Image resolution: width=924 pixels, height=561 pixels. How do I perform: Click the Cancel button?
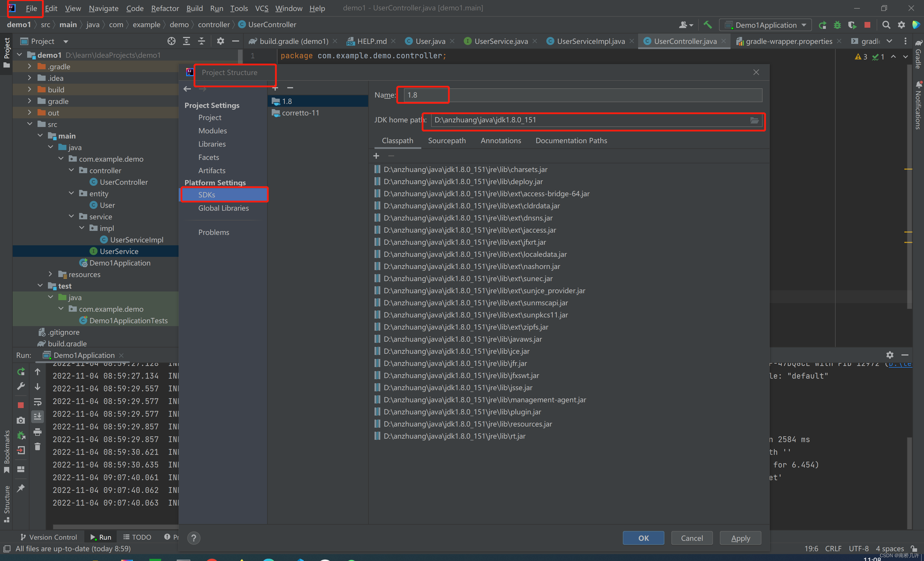point(692,538)
